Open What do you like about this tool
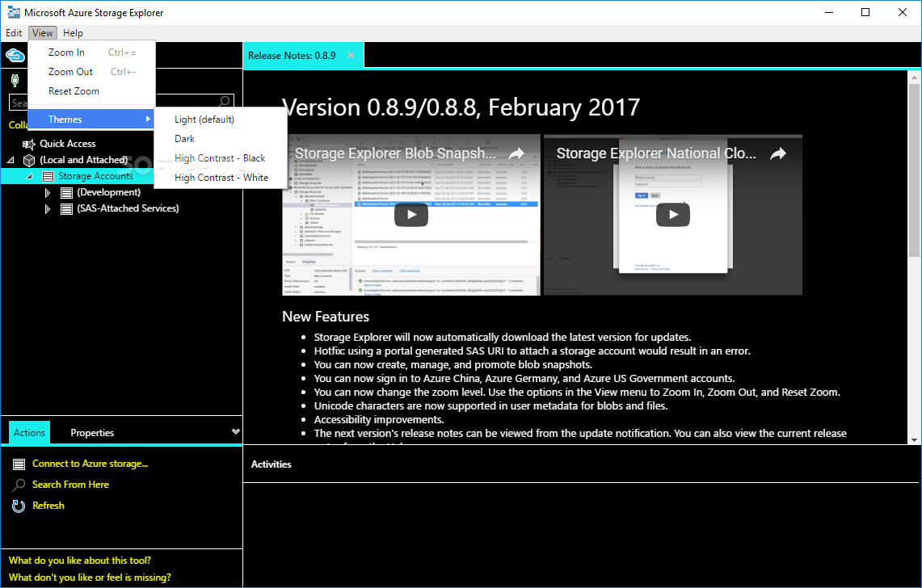The height and width of the screenshot is (588, 922). 80,561
